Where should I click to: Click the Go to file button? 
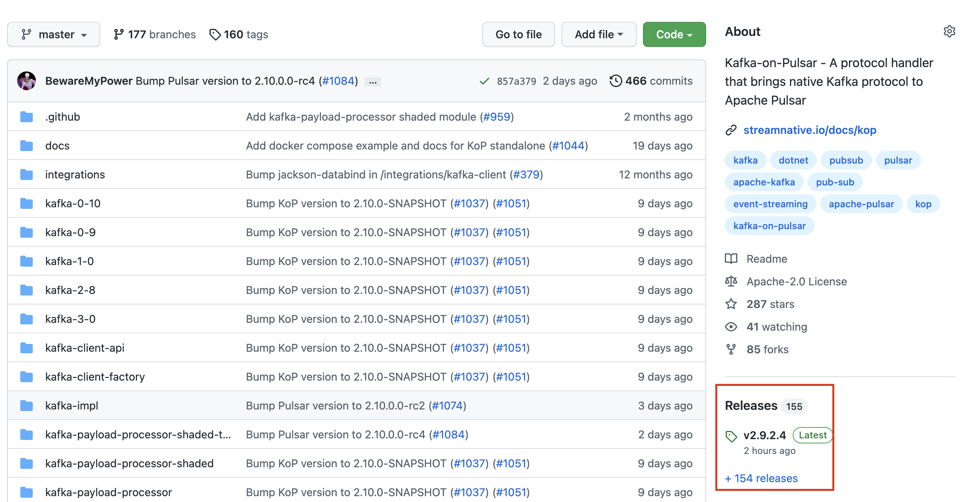pos(518,34)
